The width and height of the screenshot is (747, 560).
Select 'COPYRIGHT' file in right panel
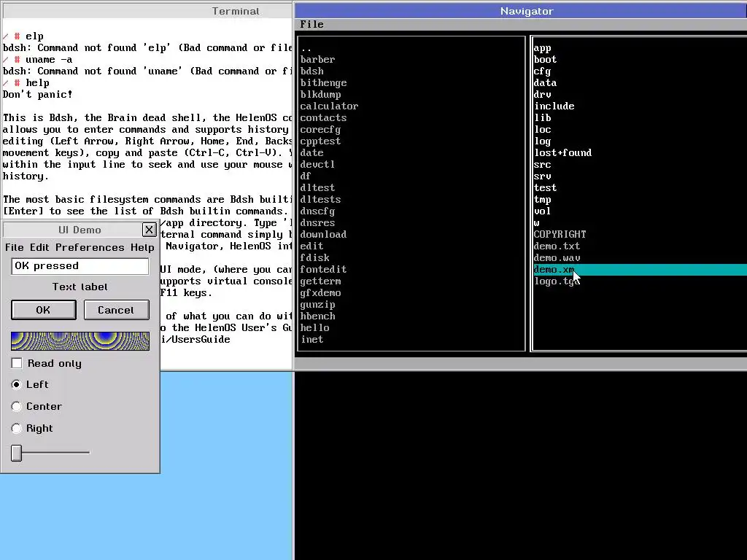click(640, 234)
